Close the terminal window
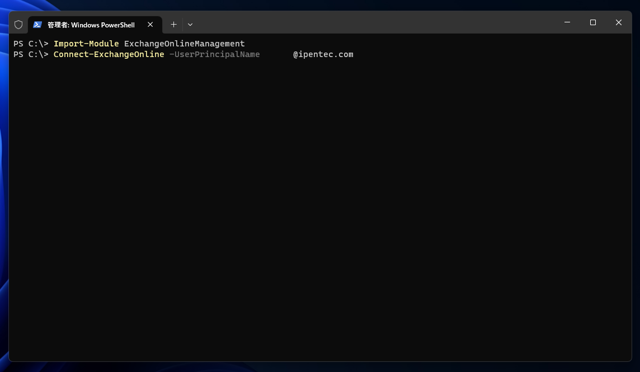 (x=618, y=22)
